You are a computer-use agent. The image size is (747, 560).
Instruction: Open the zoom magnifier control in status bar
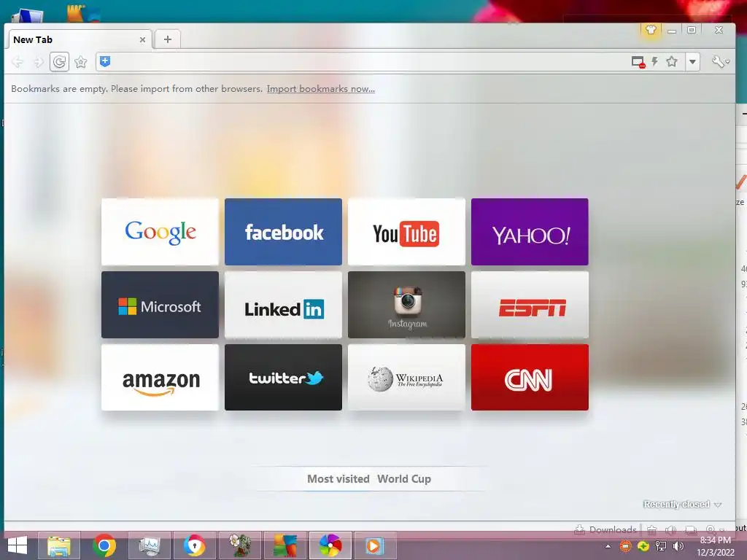pos(713,529)
